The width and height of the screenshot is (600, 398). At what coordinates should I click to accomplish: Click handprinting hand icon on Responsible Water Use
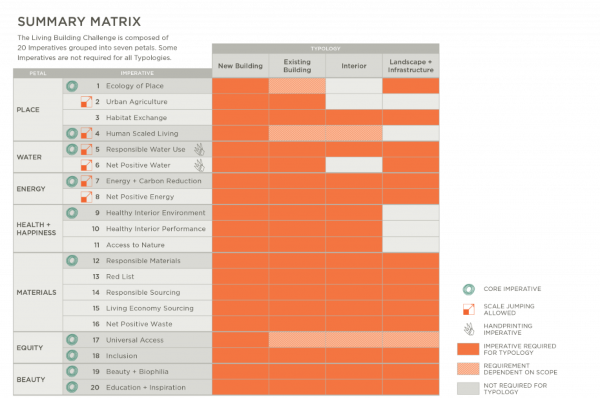pyautogui.click(x=199, y=149)
